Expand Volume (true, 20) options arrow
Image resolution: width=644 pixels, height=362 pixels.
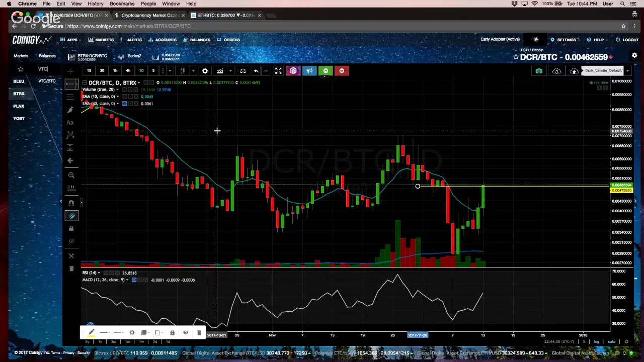[x=117, y=89]
